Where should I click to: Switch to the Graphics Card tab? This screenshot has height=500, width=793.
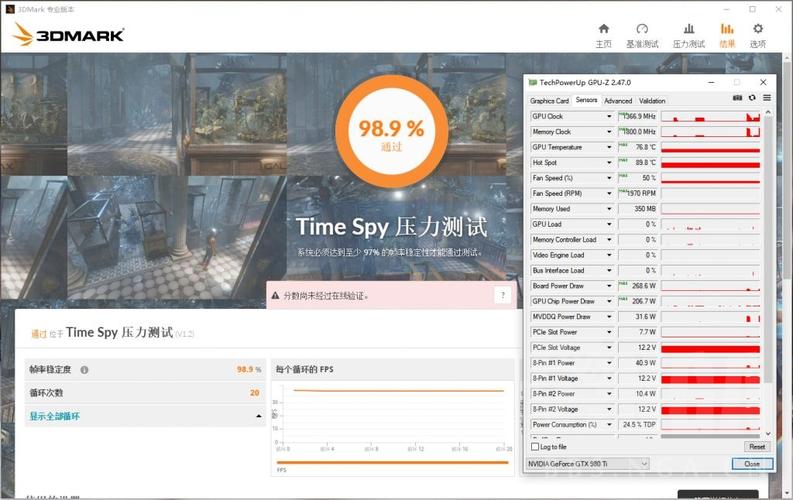click(x=549, y=101)
